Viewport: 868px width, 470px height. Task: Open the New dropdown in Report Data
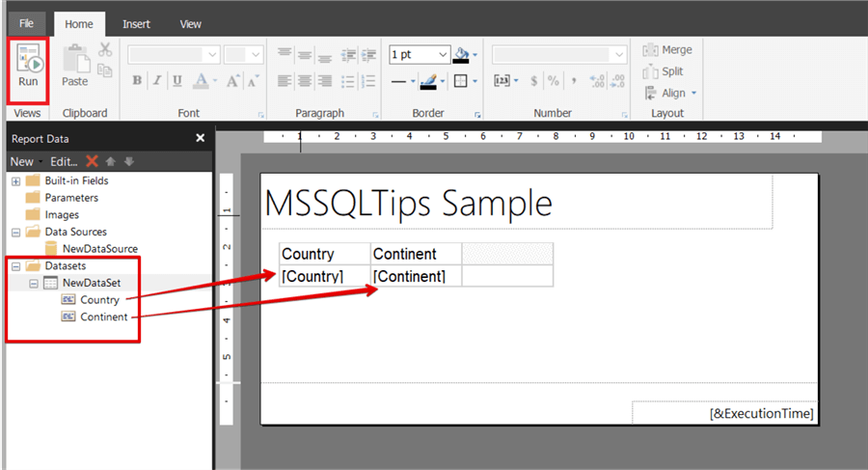click(x=25, y=161)
